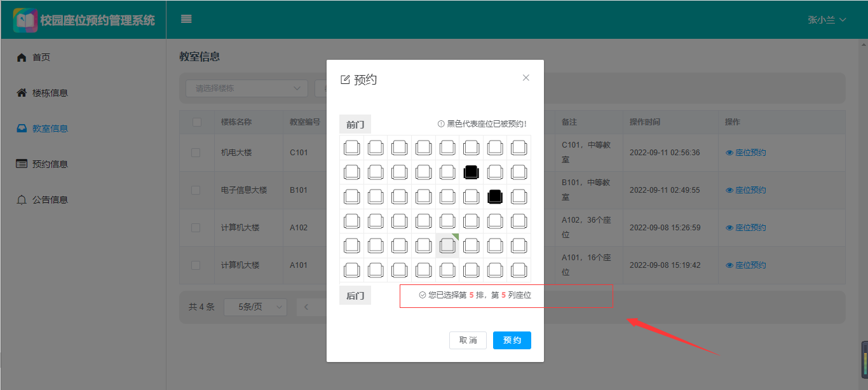Click the 共 4 条 total count text

point(201,307)
